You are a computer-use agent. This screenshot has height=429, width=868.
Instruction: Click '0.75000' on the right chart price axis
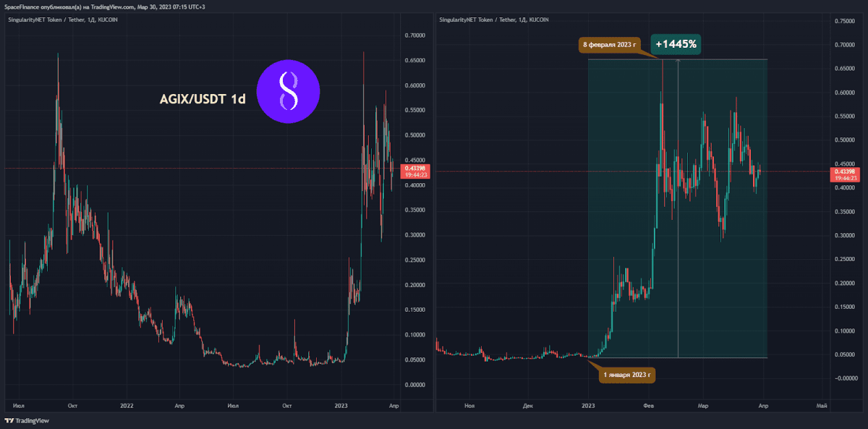[x=845, y=21]
